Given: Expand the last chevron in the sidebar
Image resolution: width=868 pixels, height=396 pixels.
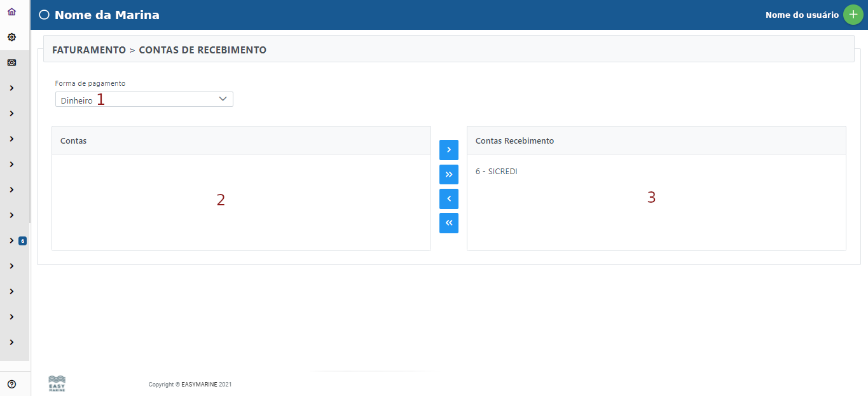Looking at the screenshot, I should [12, 342].
